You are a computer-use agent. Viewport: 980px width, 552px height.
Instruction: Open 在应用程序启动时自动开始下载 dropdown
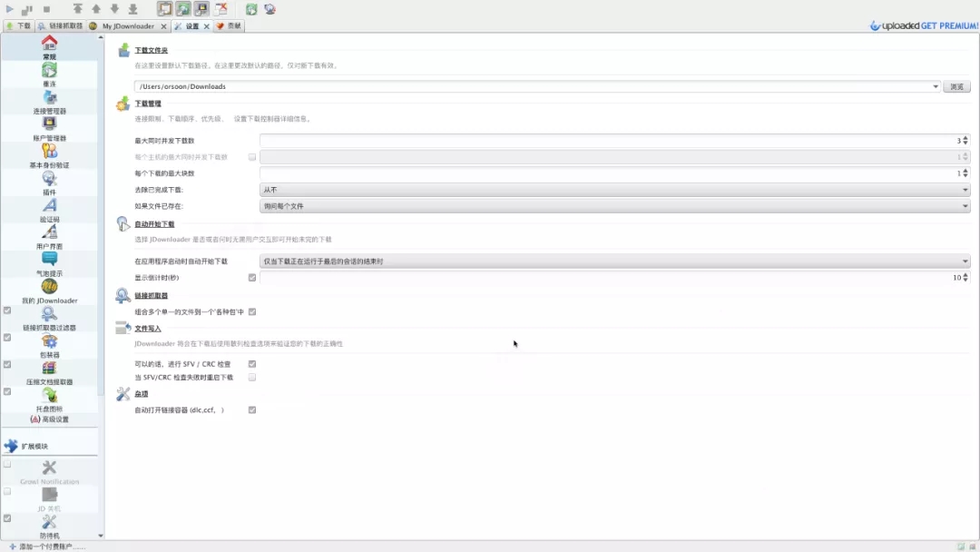[x=615, y=261]
